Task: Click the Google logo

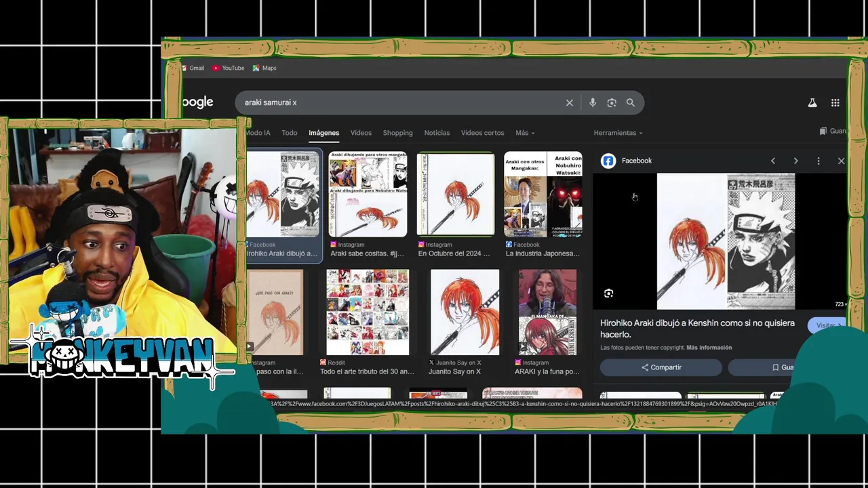Action: click(197, 102)
